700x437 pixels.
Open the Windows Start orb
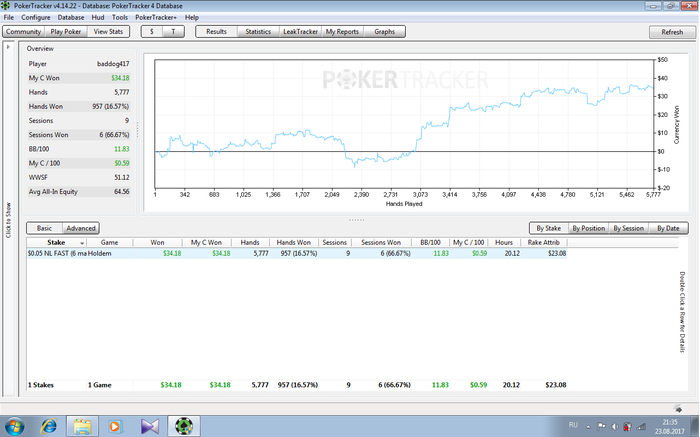(x=15, y=426)
